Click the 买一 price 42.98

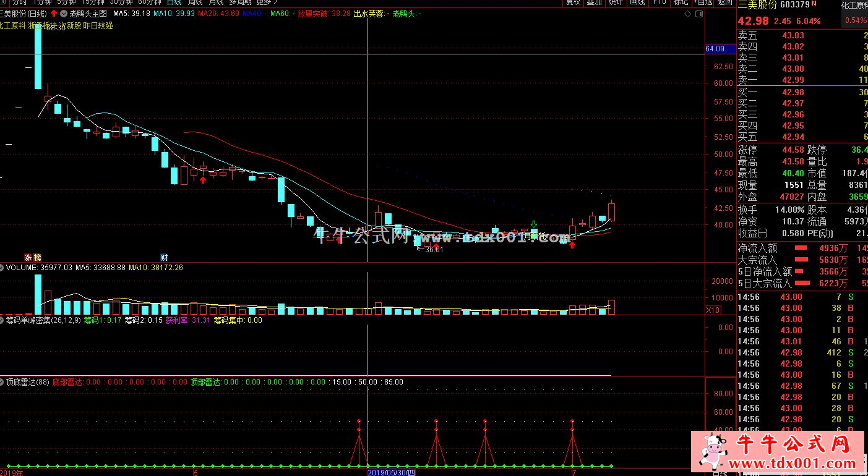pos(793,92)
